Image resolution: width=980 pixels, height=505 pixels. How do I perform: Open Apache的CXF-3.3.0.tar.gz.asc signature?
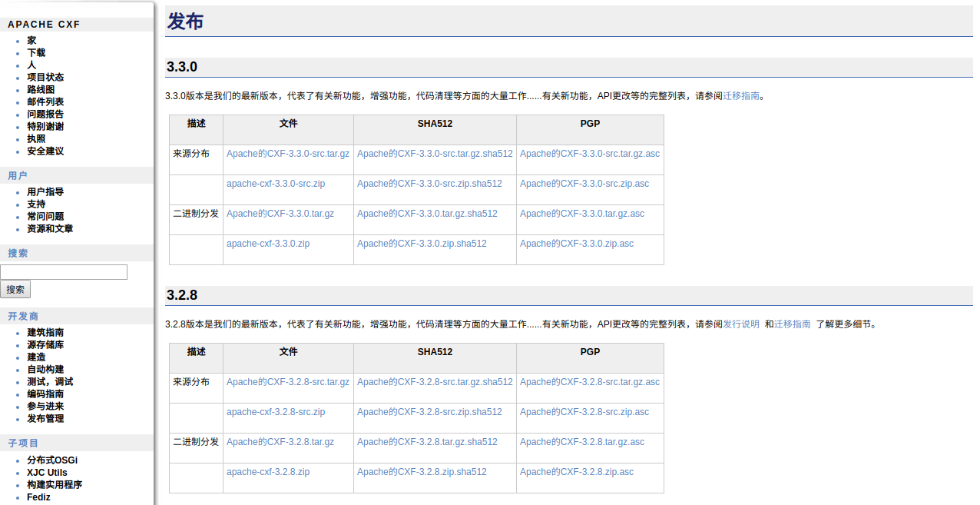[582, 214]
